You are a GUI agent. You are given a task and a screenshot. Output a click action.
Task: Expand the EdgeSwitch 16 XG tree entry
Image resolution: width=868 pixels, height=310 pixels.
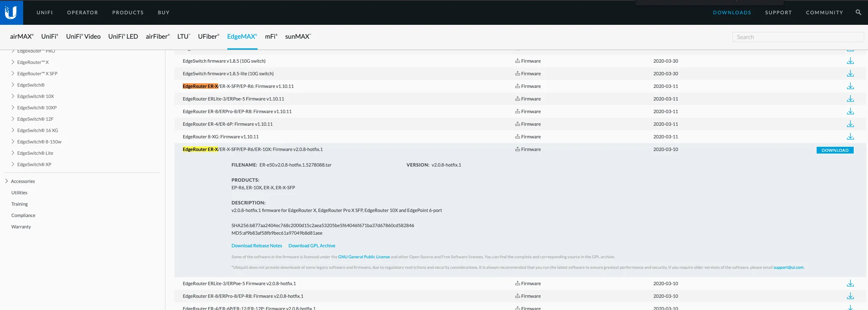pos(13,130)
